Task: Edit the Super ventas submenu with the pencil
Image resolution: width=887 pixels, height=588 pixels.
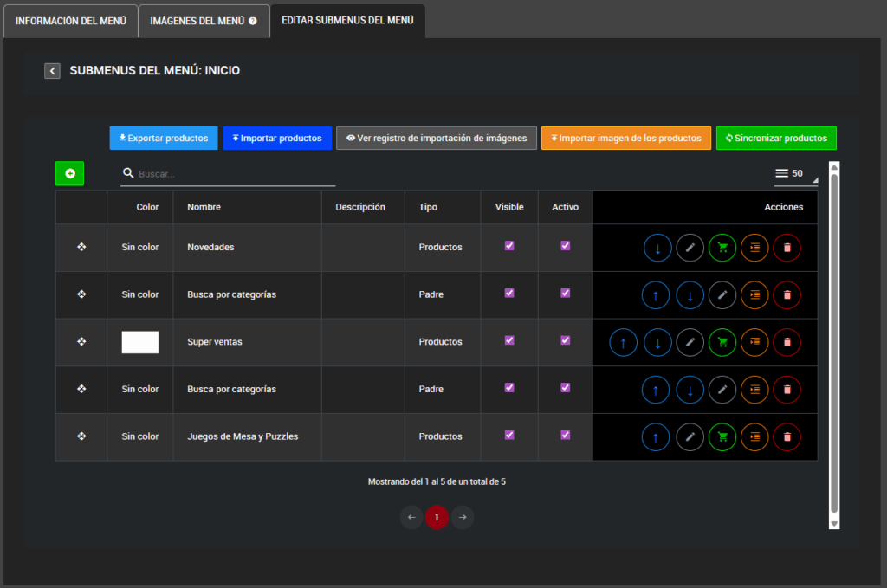Action: click(x=690, y=342)
